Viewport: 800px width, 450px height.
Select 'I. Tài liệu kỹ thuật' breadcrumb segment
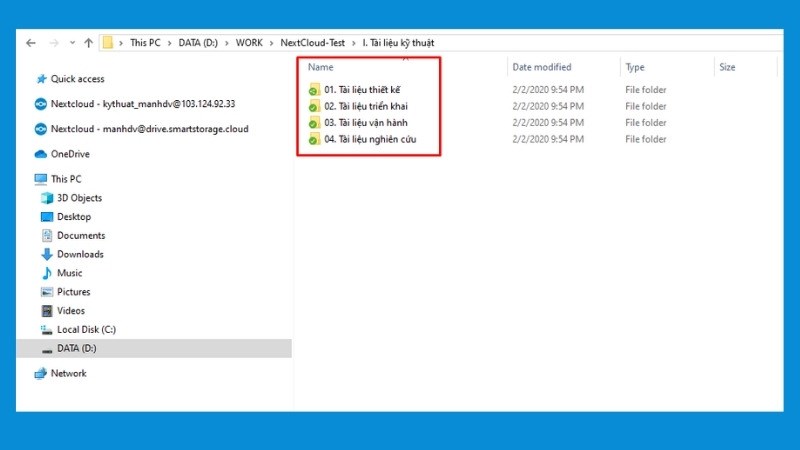pos(398,43)
